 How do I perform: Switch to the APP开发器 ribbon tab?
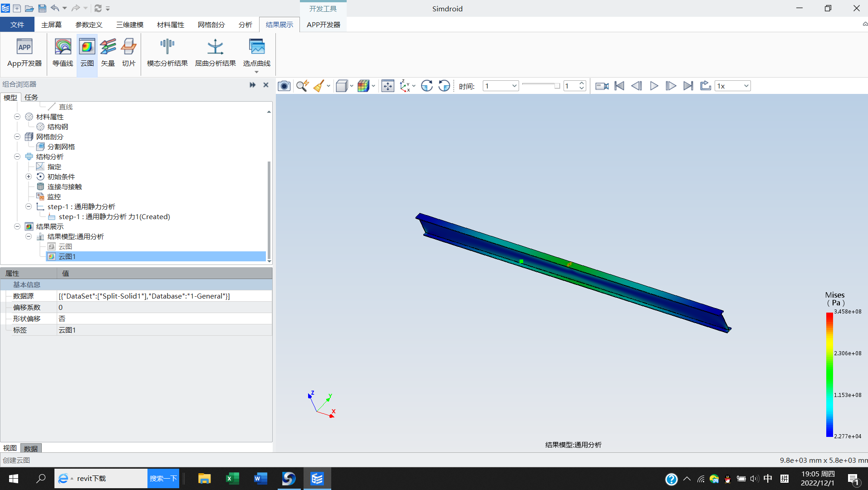[x=324, y=24]
